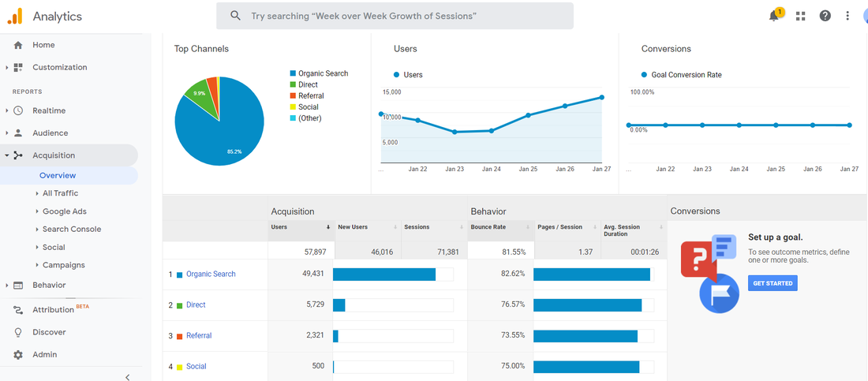Open the Behavior reports menu item
The image size is (868, 381).
(49, 286)
